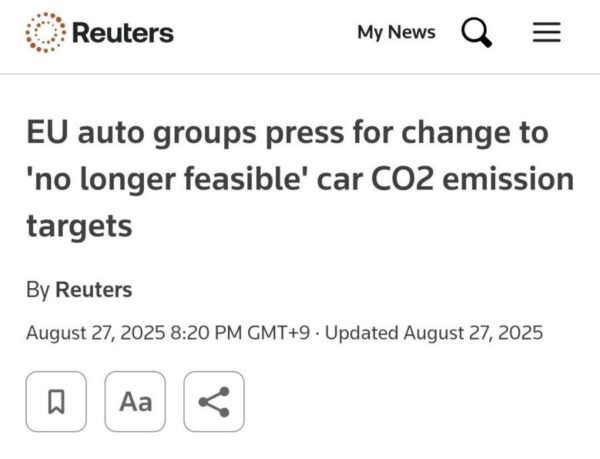Click the 8:20 PM publish time

203,333
